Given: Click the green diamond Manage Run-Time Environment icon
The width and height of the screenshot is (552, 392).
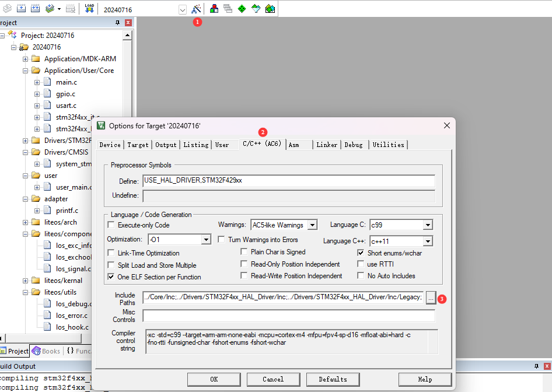Looking at the screenshot, I should (x=242, y=9).
